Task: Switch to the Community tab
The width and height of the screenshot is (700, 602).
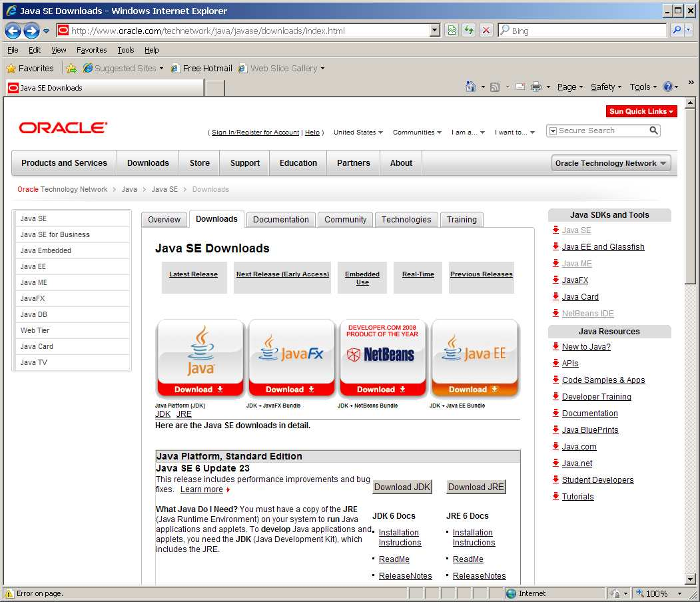Action: click(x=345, y=220)
